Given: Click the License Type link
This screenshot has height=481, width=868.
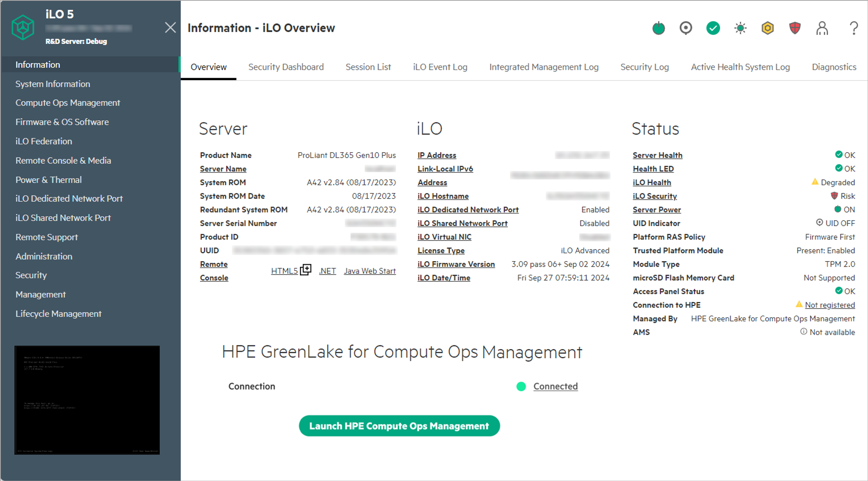Looking at the screenshot, I should [x=441, y=251].
